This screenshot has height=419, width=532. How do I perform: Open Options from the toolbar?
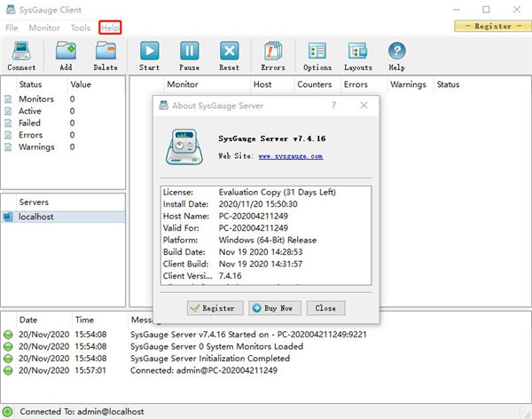click(317, 55)
